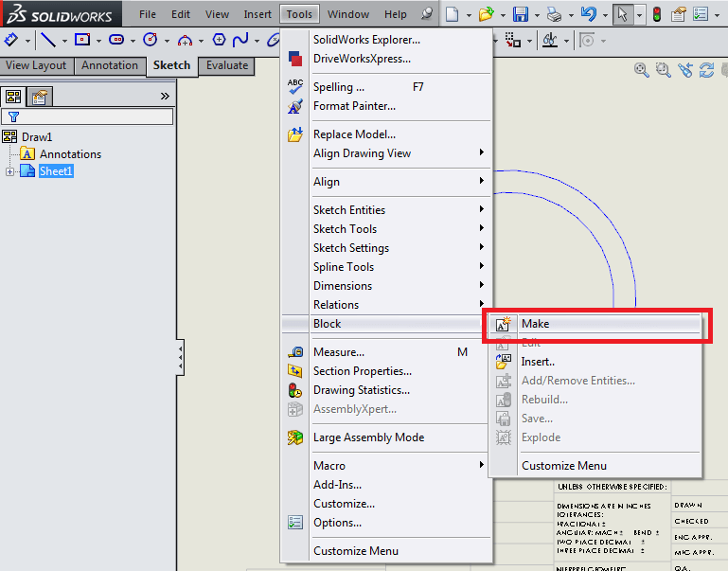Expand the panel with double chevron

(x=165, y=96)
